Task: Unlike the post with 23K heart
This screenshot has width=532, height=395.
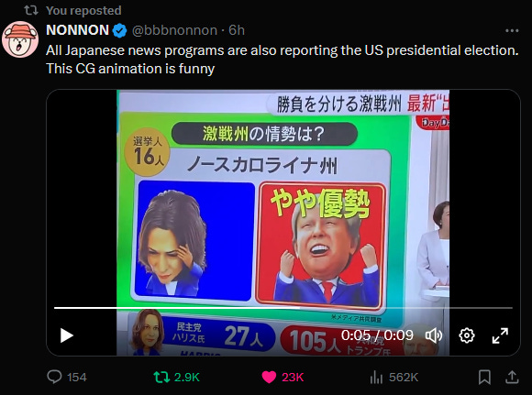Action: pyautogui.click(x=283, y=377)
